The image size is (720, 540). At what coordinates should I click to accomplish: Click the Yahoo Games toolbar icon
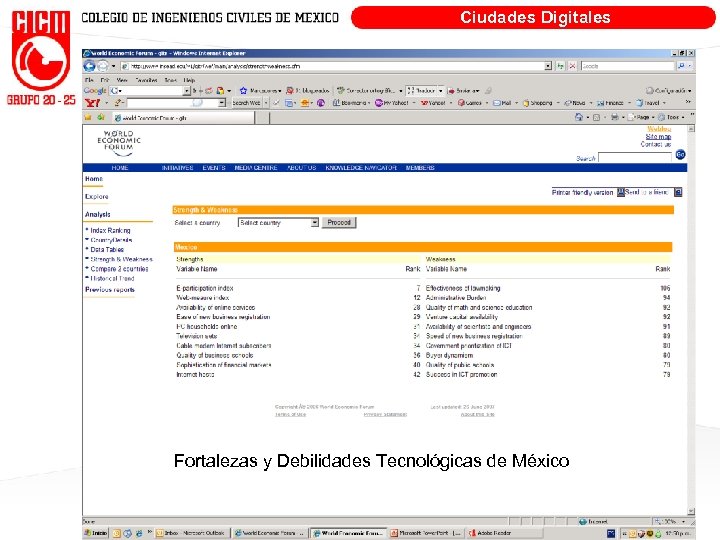pos(461,103)
